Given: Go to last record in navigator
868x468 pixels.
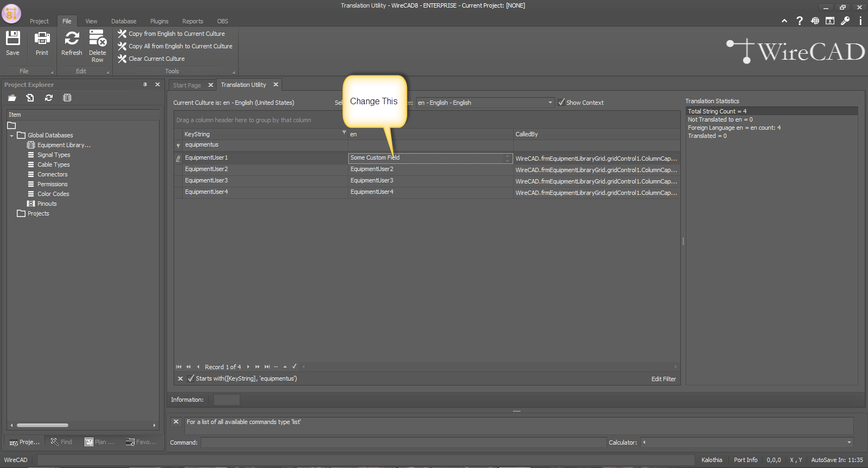Looking at the screenshot, I should coord(267,367).
